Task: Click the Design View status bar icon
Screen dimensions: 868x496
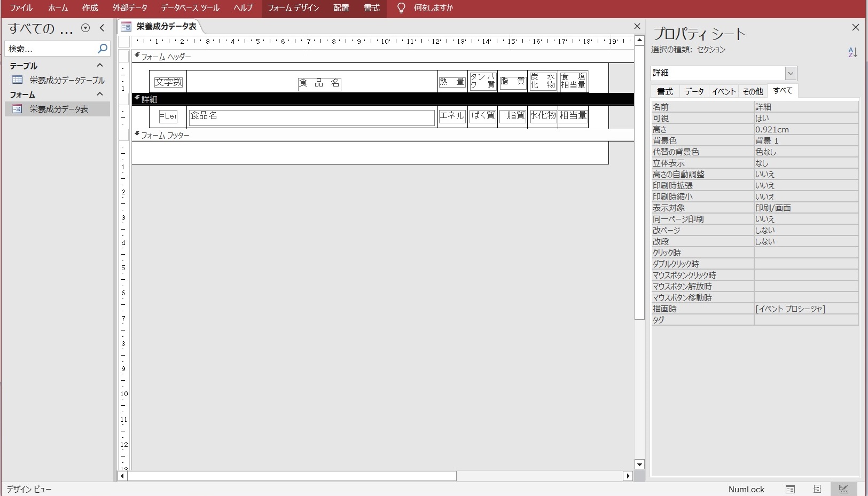Action: click(844, 489)
